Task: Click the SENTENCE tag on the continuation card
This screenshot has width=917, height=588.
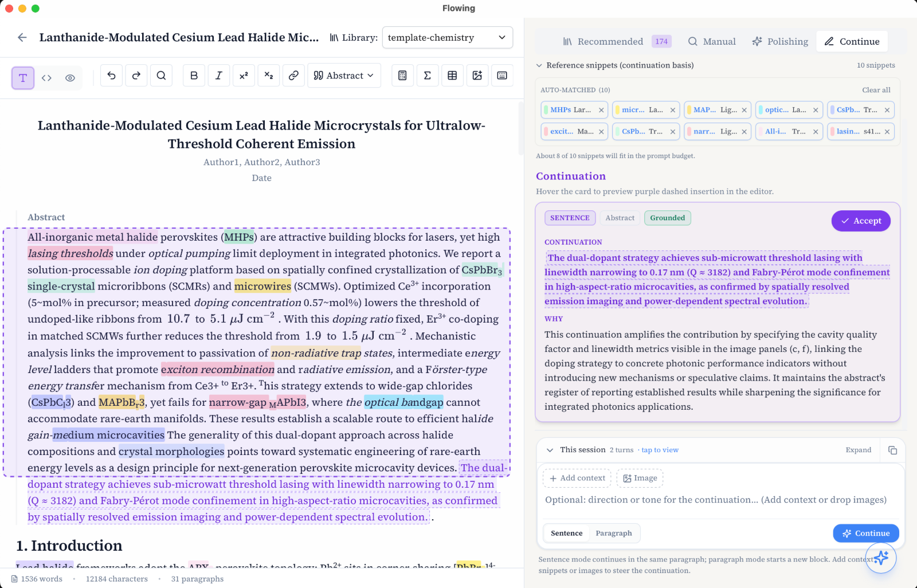Action: point(570,218)
